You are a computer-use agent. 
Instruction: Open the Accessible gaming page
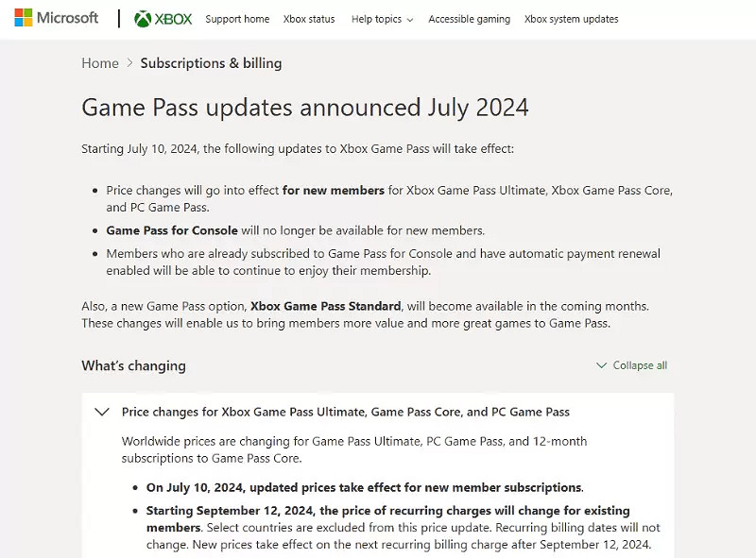point(469,19)
